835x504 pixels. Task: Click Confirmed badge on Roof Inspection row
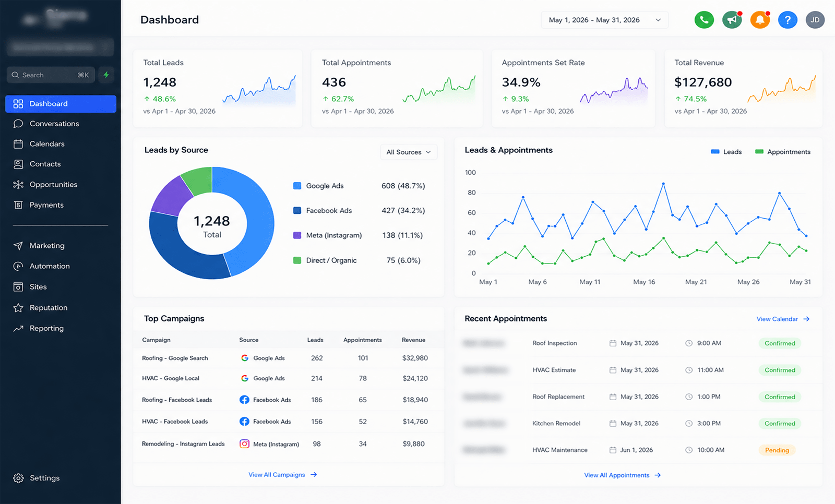(x=780, y=343)
